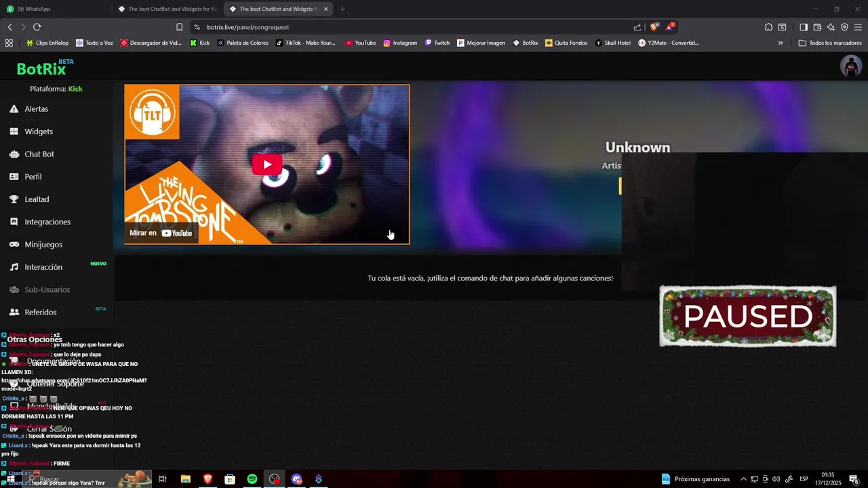Image resolution: width=868 pixels, height=488 pixels.
Task: Click the Interacción music note icon
Action: (14, 267)
